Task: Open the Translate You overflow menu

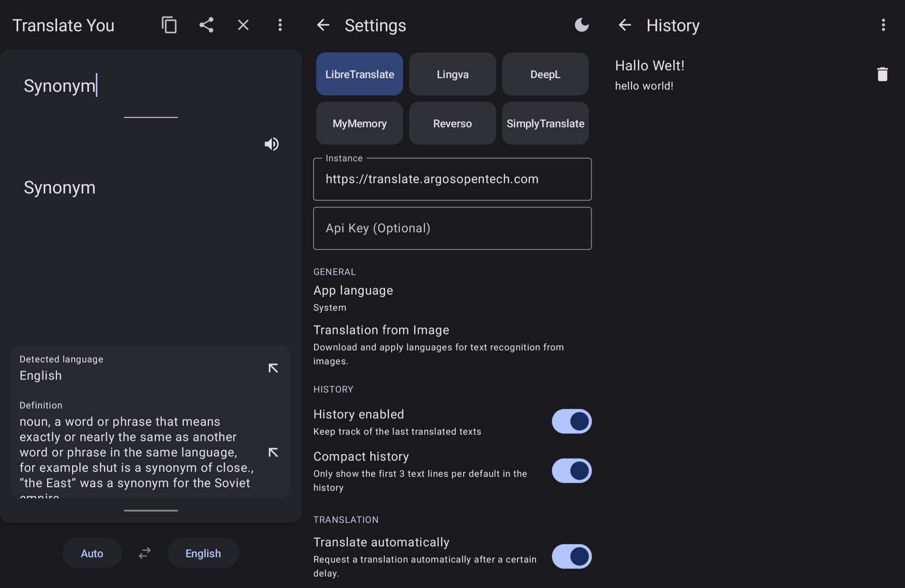Action: [x=280, y=25]
